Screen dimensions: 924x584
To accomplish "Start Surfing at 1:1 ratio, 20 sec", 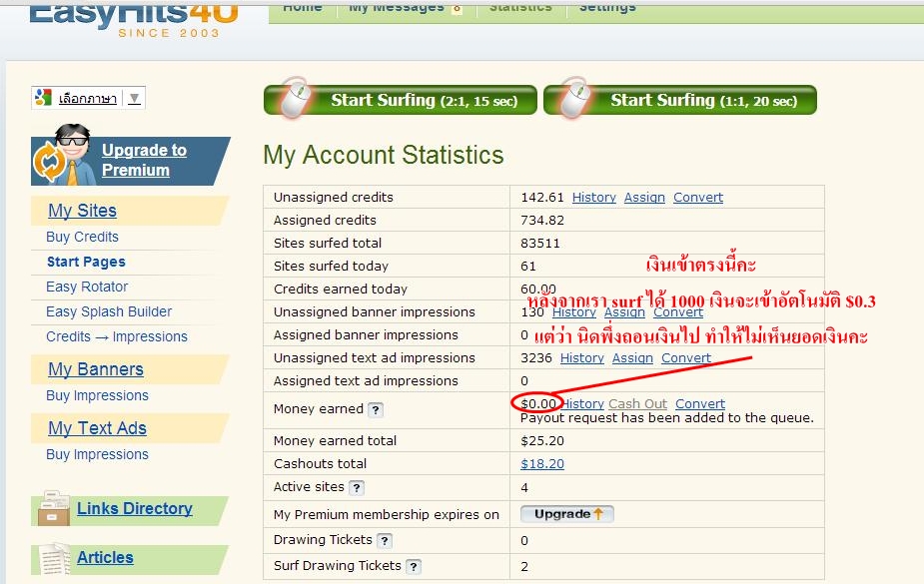I will pyautogui.click(x=680, y=100).
